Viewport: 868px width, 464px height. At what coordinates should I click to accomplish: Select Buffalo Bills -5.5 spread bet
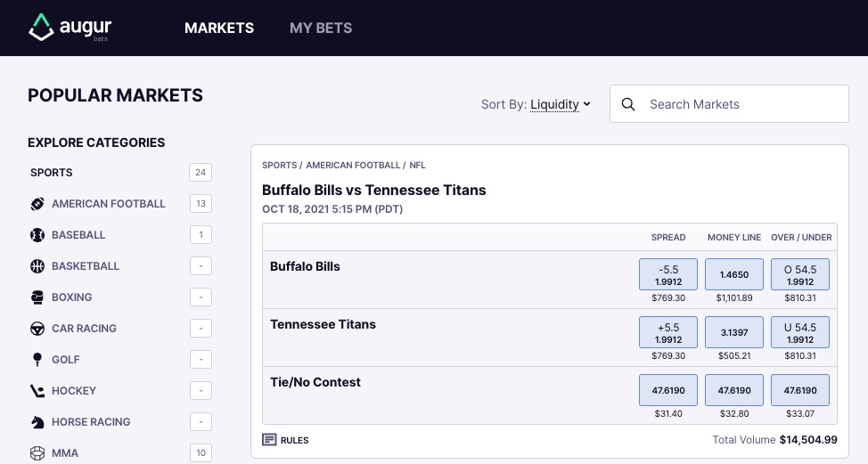[x=668, y=274]
